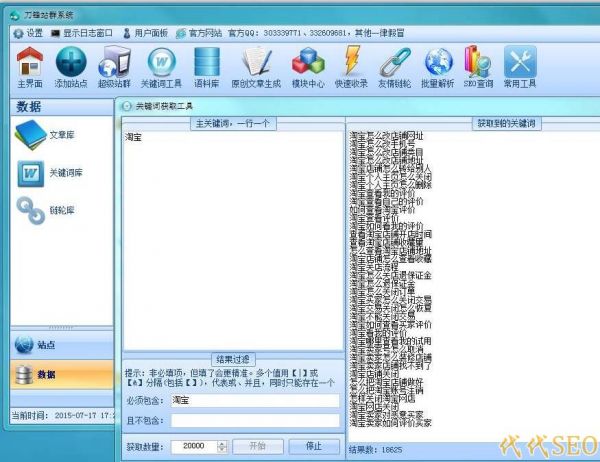Open the 主界面 home icon

pos(30,67)
